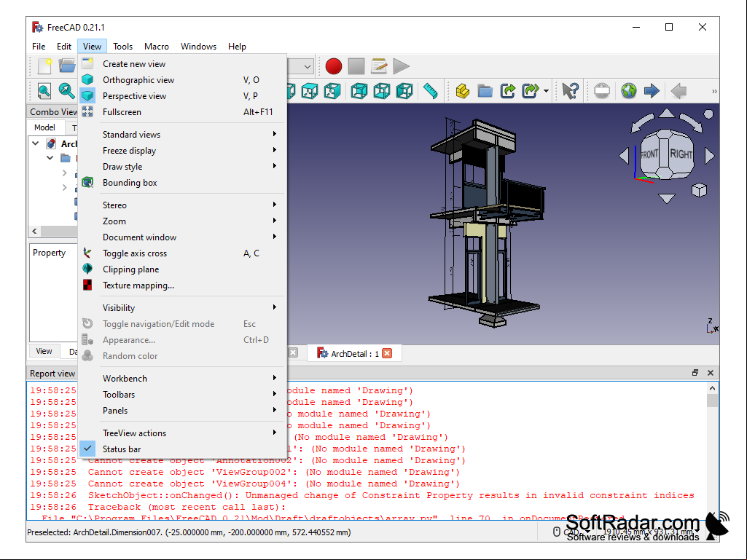Rotate view with cube's top arrow
Screen dimensions: 747x560
point(667,114)
